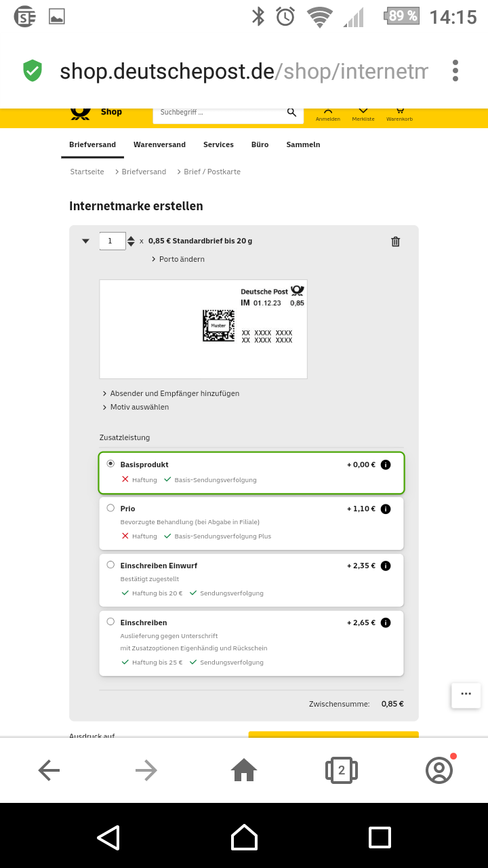Open the browser three-dot menu

[455, 71]
